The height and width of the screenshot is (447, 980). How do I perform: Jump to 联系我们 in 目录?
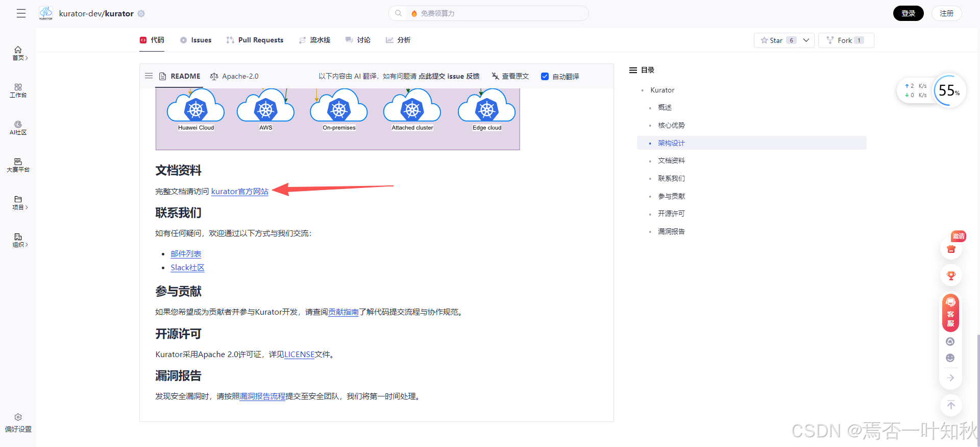click(x=671, y=178)
